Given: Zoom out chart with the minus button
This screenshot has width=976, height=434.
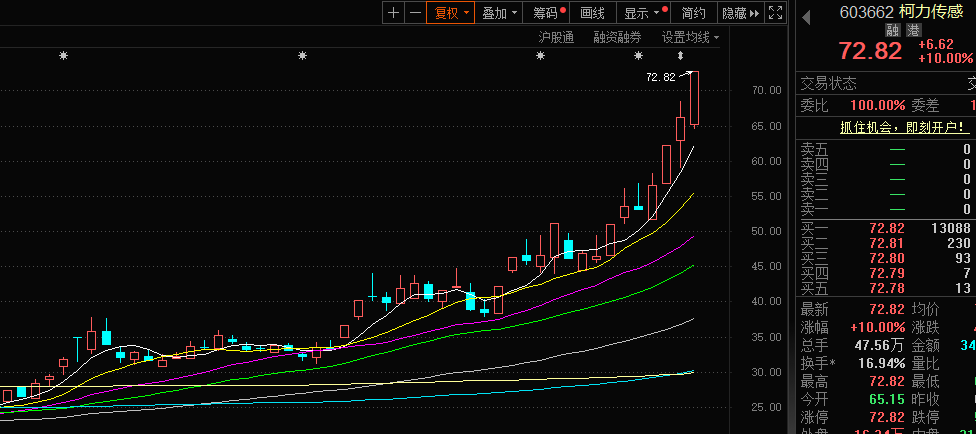Looking at the screenshot, I should [x=415, y=13].
